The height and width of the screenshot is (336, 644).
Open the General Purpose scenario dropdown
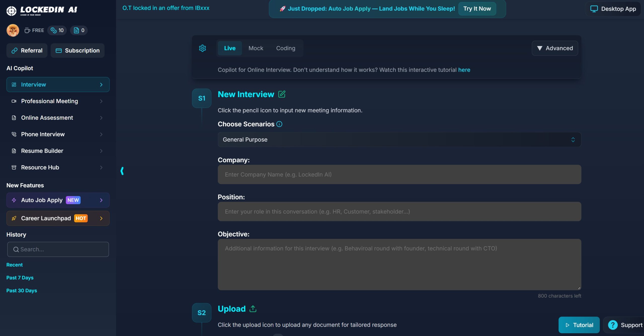pos(399,140)
